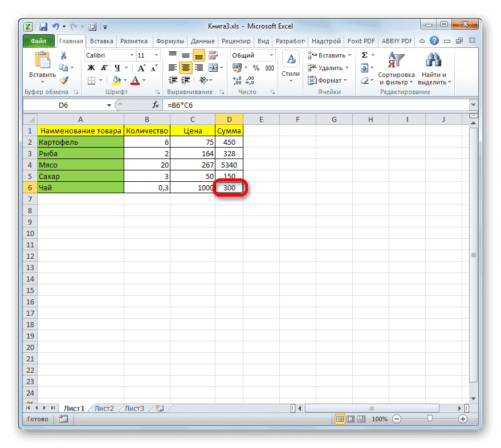Switch to the Формулы ribbon tab
This screenshot has width=501, height=448.
click(169, 40)
